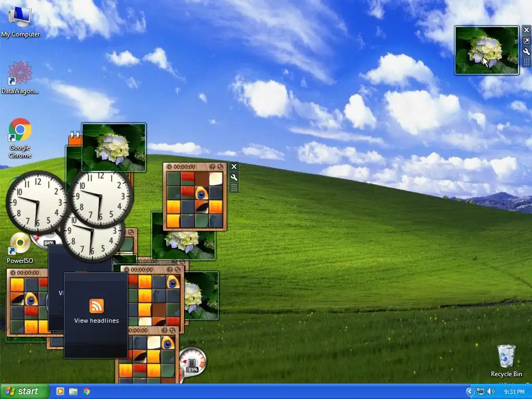Click the timer icon on the puzzle right of View headlines

(x=126, y=270)
